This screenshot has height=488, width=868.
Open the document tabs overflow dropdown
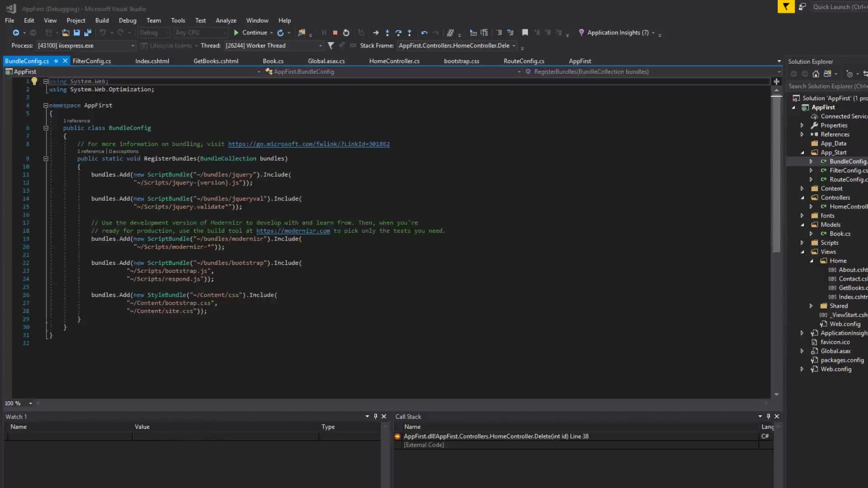click(779, 61)
